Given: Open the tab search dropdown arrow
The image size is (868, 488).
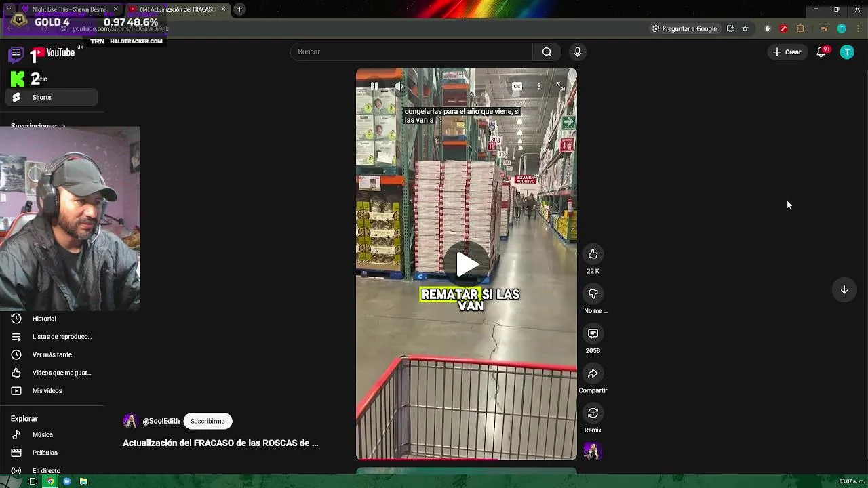Looking at the screenshot, I should tap(8, 9).
